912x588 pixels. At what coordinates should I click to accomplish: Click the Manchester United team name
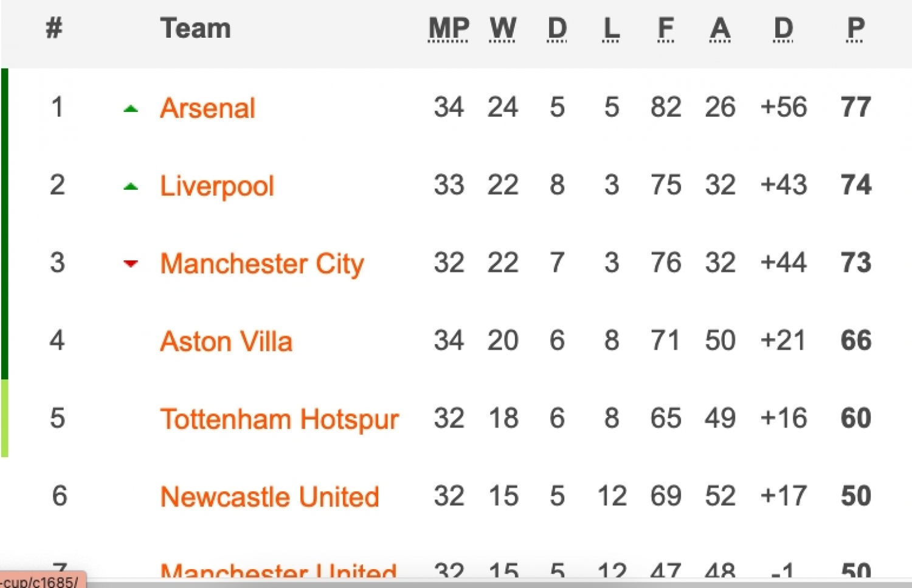coord(278,572)
